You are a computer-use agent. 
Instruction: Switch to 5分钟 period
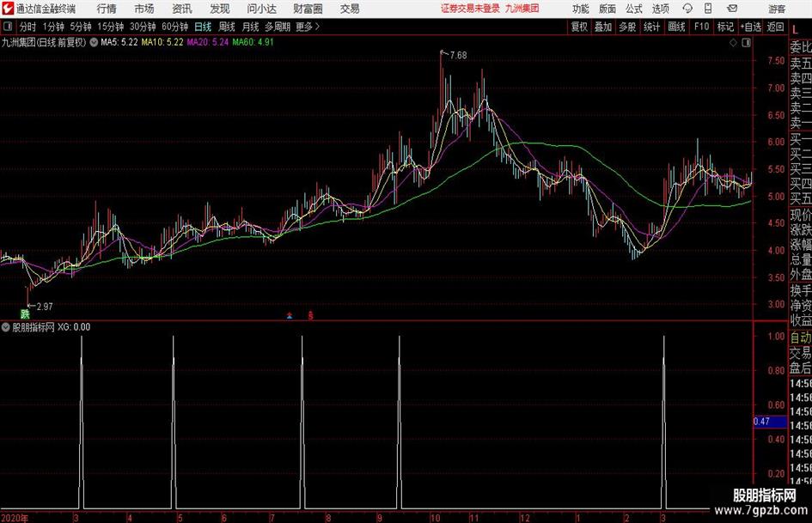point(81,27)
